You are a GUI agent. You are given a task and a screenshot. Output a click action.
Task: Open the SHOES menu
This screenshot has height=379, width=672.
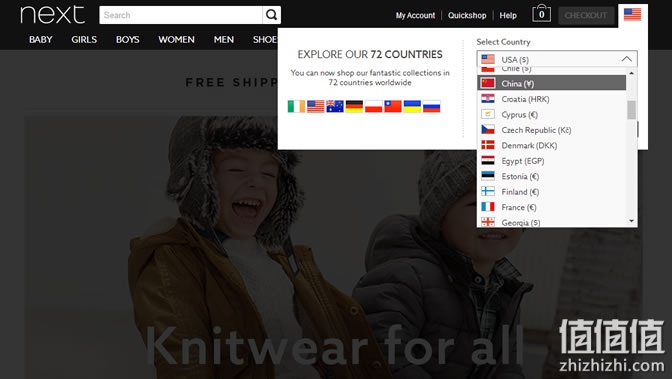click(265, 39)
